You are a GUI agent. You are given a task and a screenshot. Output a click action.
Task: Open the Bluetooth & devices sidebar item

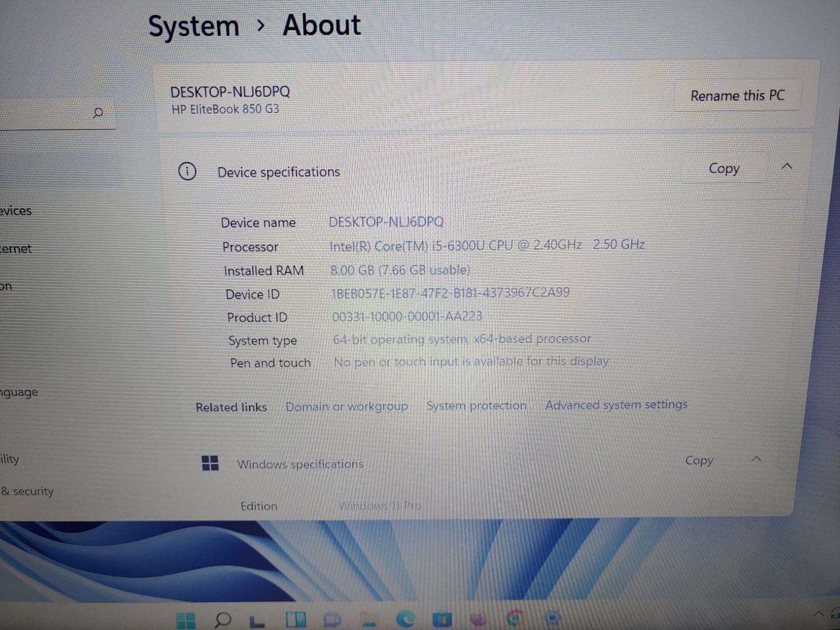click(x=16, y=211)
